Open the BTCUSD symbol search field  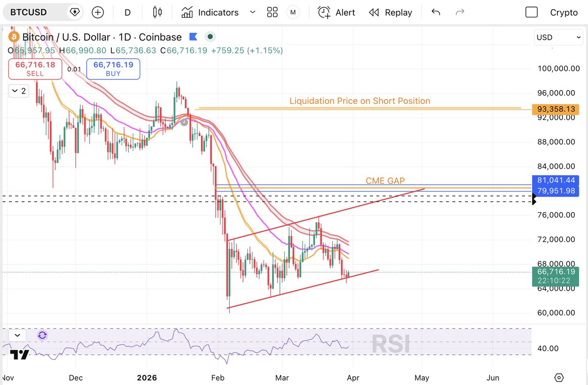tap(42, 12)
